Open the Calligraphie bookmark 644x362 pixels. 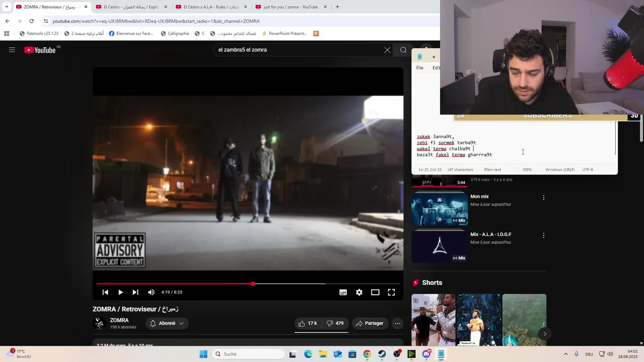pos(175,34)
